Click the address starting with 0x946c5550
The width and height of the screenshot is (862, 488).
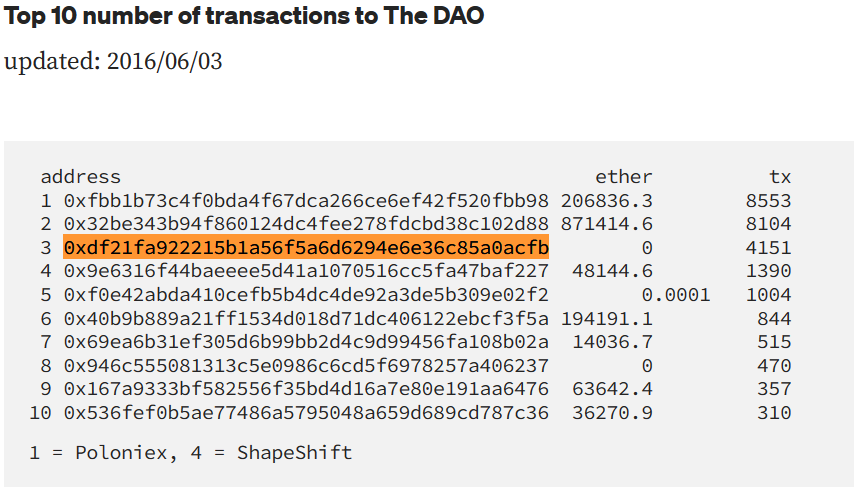306,366
